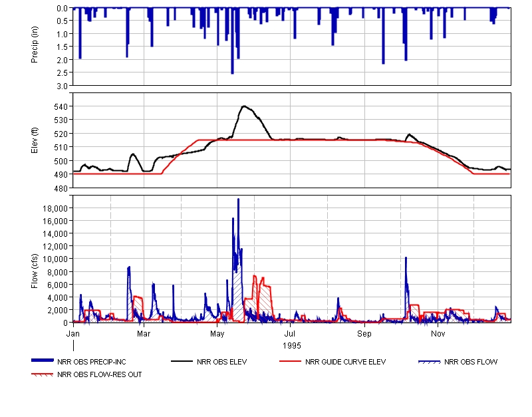This screenshot has height=417, width=532.
Task: Click the 2.5 tick on the precipitation axis
Action: click(x=62, y=73)
